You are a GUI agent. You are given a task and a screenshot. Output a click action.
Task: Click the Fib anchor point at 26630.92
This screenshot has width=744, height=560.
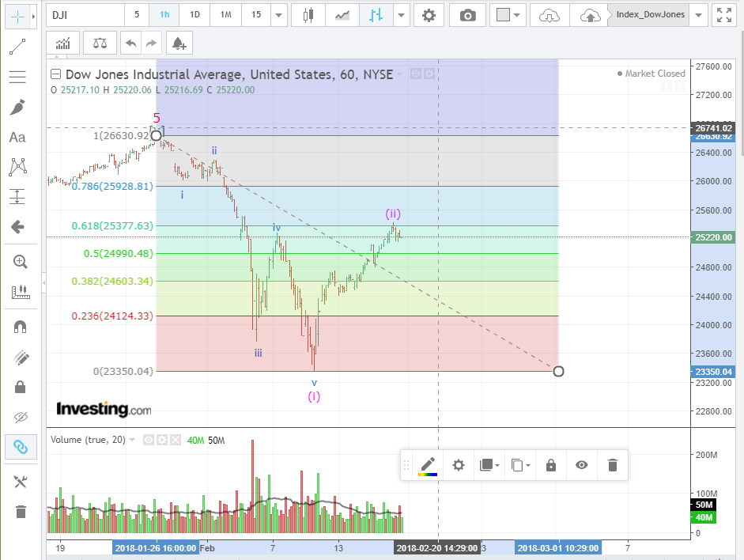(x=156, y=136)
